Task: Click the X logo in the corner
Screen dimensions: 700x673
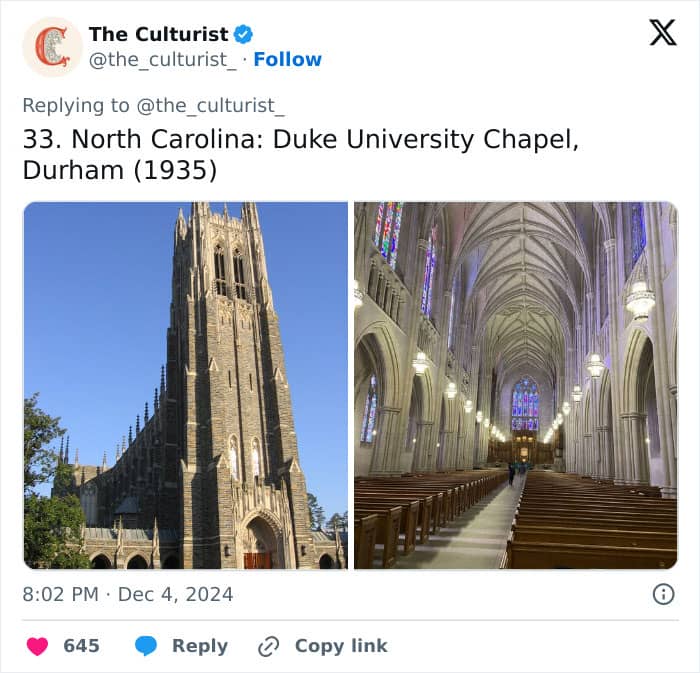Action: pyautogui.click(x=662, y=33)
